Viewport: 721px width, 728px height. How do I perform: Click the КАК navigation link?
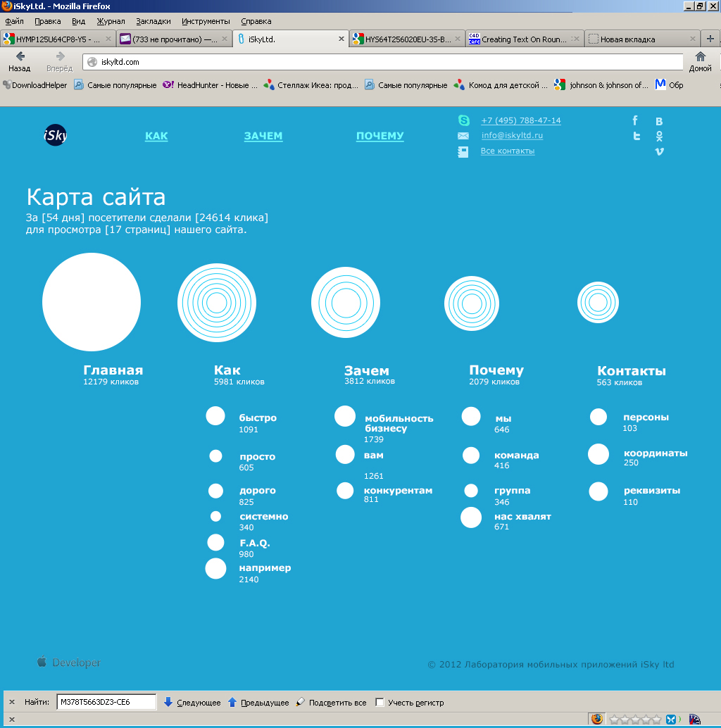[156, 136]
